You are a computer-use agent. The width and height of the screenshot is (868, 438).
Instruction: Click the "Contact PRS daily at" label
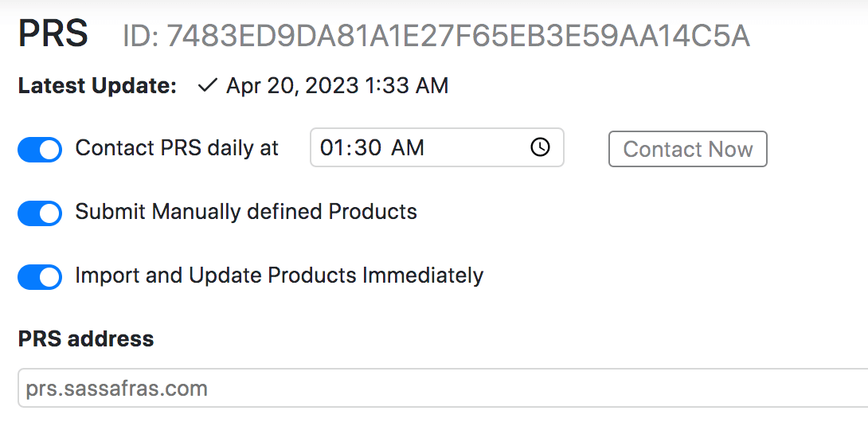[x=177, y=148]
